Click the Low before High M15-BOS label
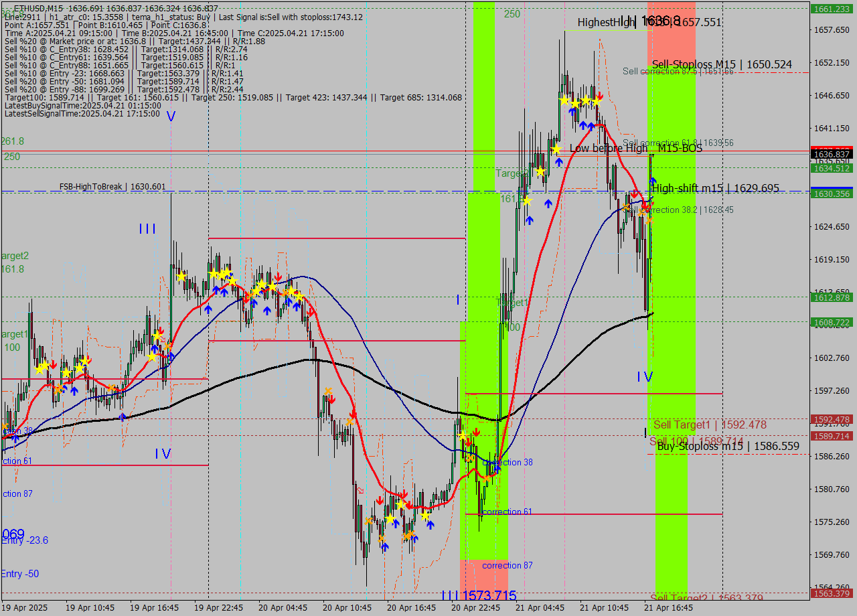Viewport: 857px width, 616px height. [x=635, y=148]
